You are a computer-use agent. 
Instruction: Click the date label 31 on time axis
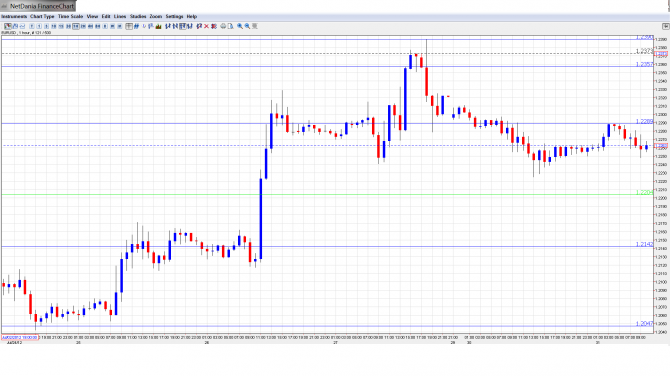pyautogui.click(x=598, y=342)
